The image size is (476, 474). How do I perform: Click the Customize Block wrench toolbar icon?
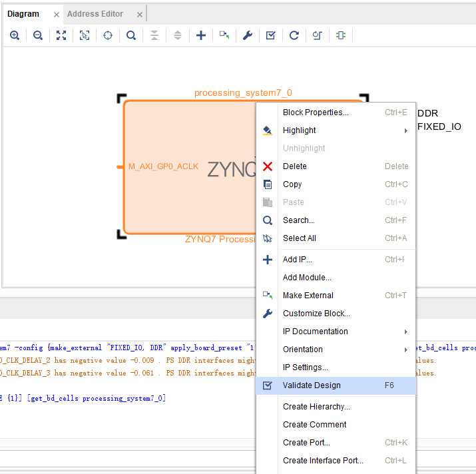[248, 35]
